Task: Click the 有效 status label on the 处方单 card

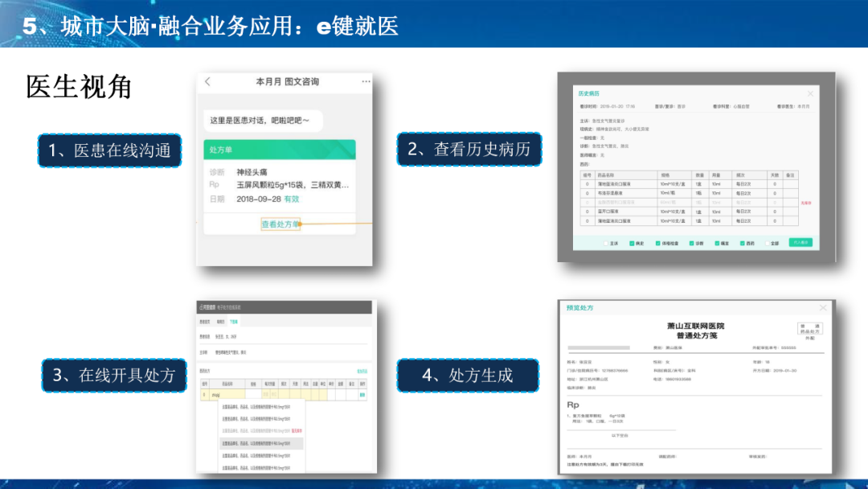Action: tap(292, 199)
